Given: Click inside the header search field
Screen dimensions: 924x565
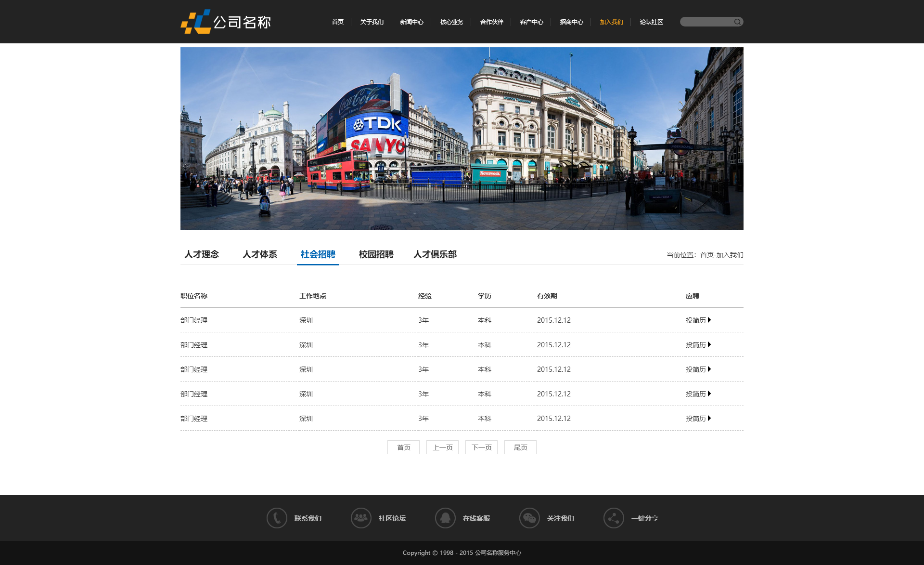Looking at the screenshot, I should click(706, 22).
